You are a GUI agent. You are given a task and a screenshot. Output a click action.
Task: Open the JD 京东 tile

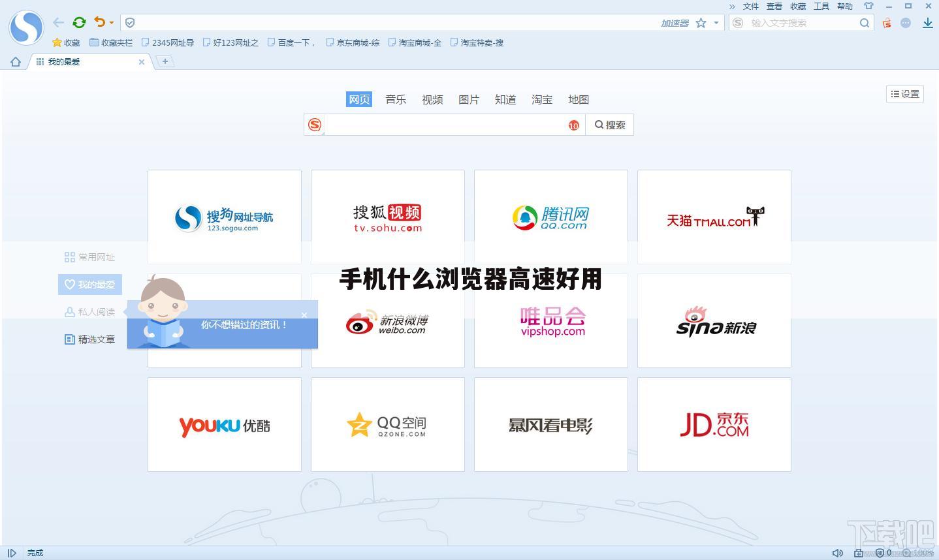714,424
